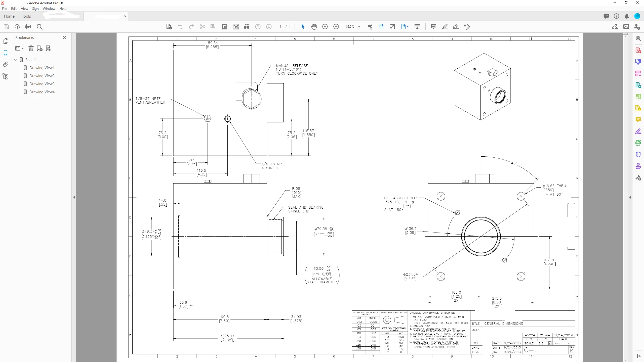
Task: Click the Zoom In plus button
Action: click(336, 27)
